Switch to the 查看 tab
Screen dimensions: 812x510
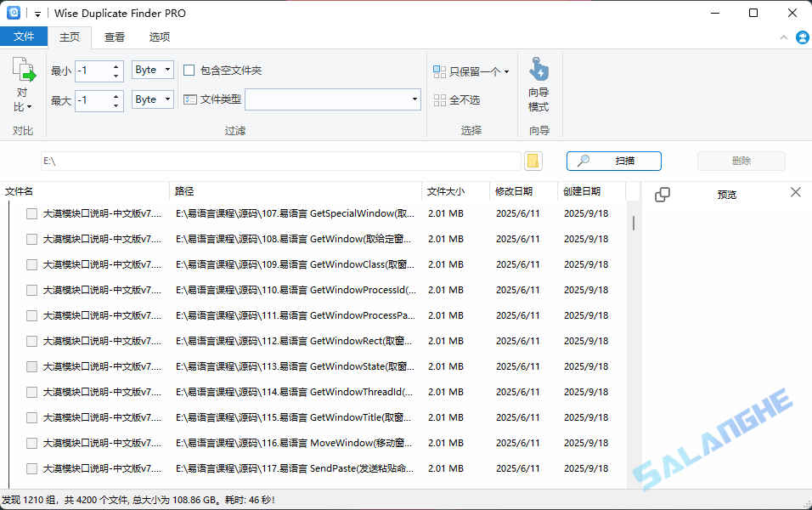click(114, 37)
